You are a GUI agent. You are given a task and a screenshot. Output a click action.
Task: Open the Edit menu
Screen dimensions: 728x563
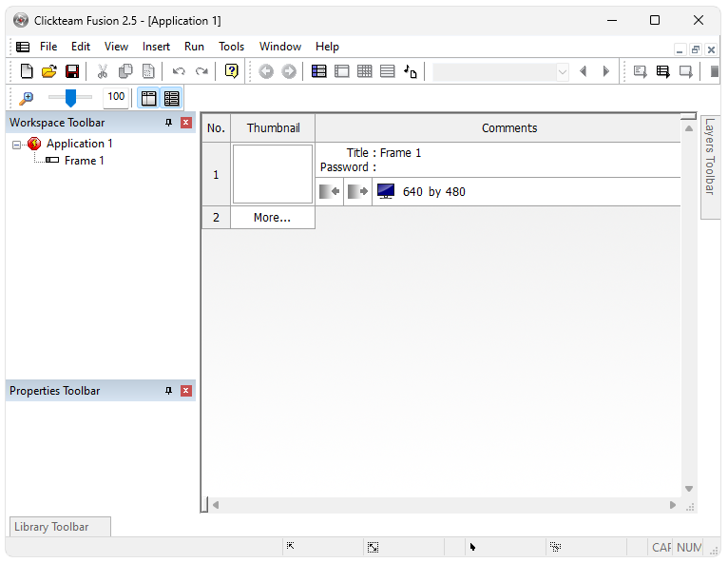click(x=81, y=47)
